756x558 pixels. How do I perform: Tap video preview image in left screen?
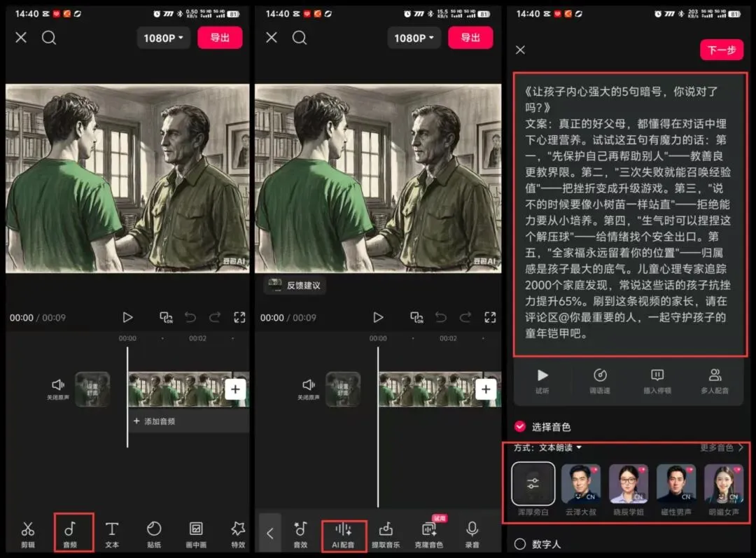(x=127, y=179)
